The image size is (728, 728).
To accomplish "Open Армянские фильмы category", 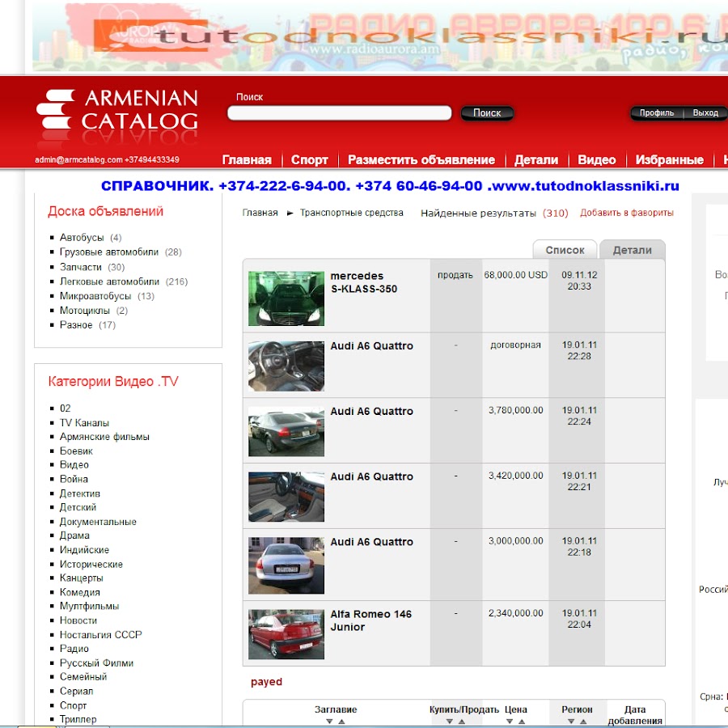I will pos(104,437).
